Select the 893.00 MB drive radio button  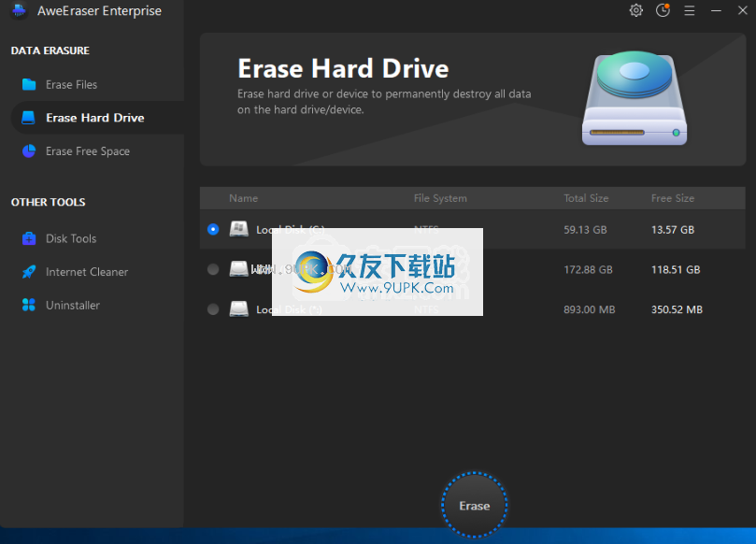pos(213,309)
